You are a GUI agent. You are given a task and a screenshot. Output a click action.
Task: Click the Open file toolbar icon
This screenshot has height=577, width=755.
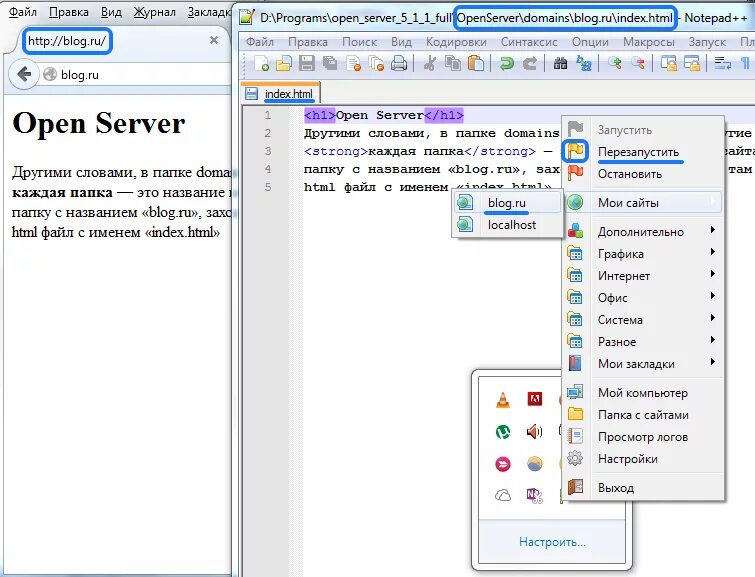284,63
